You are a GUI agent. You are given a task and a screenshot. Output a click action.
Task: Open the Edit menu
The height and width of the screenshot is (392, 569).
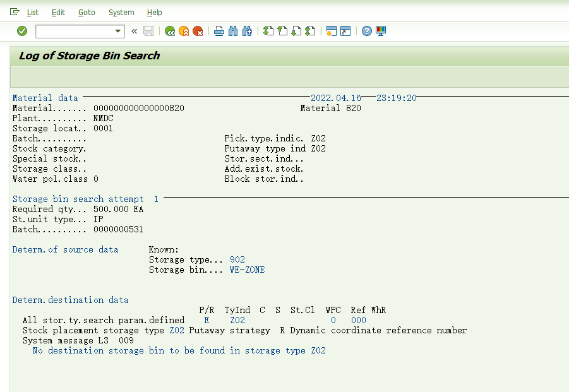click(58, 13)
